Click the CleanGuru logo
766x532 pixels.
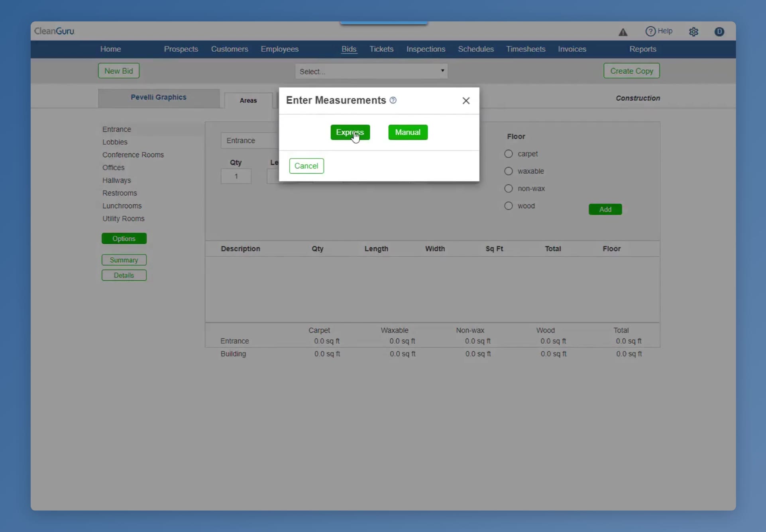[x=54, y=31]
